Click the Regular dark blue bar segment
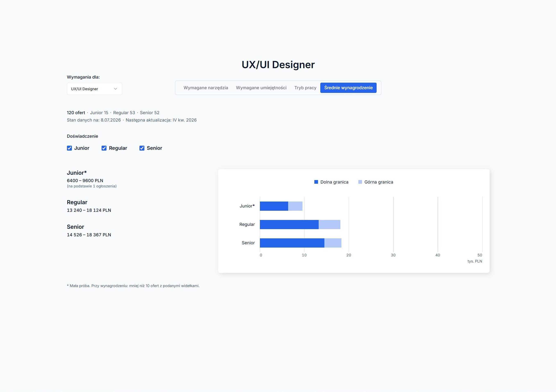Image resolution: width=556 pixels, height=392 pixels. 289,225
